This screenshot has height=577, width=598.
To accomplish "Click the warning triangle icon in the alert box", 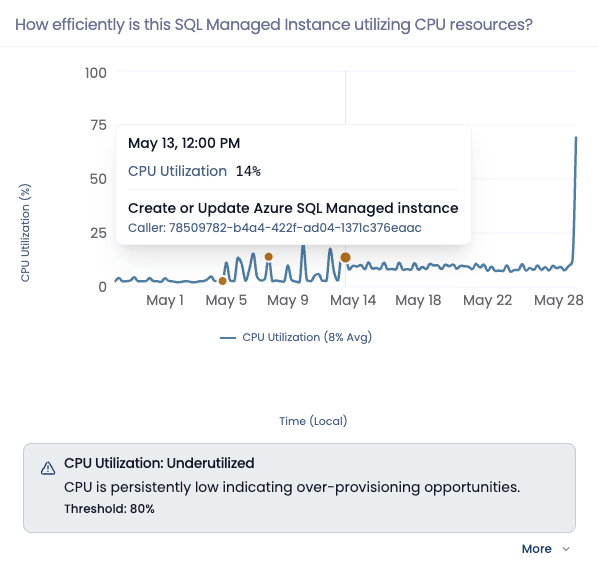I will point(48,468).
